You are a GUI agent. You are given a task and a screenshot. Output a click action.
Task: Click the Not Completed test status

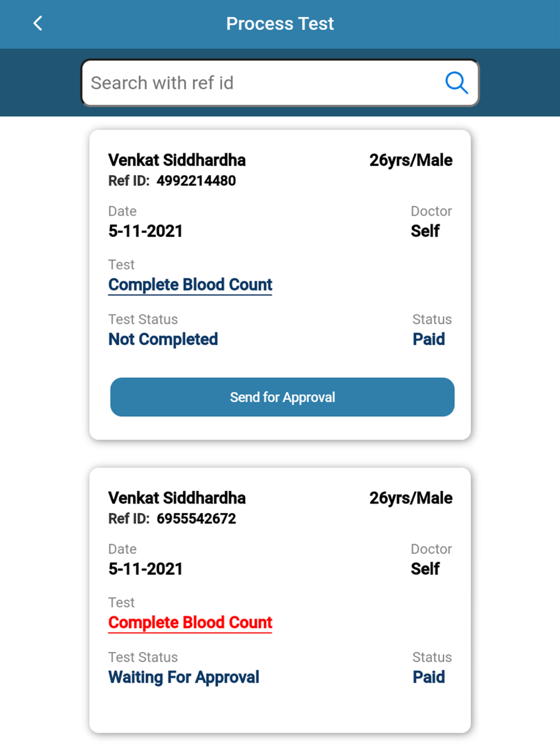[163, 339]
